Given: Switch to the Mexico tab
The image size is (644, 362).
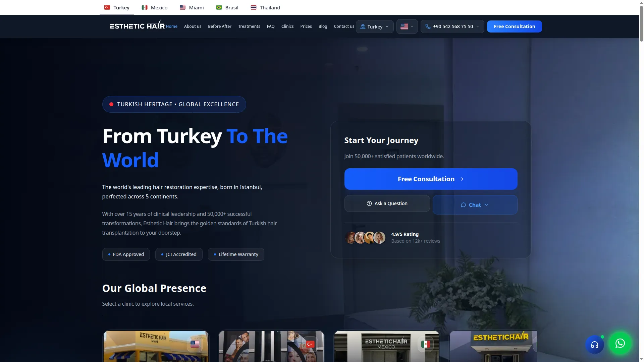Looking at the screenshot, I should 154,7.
